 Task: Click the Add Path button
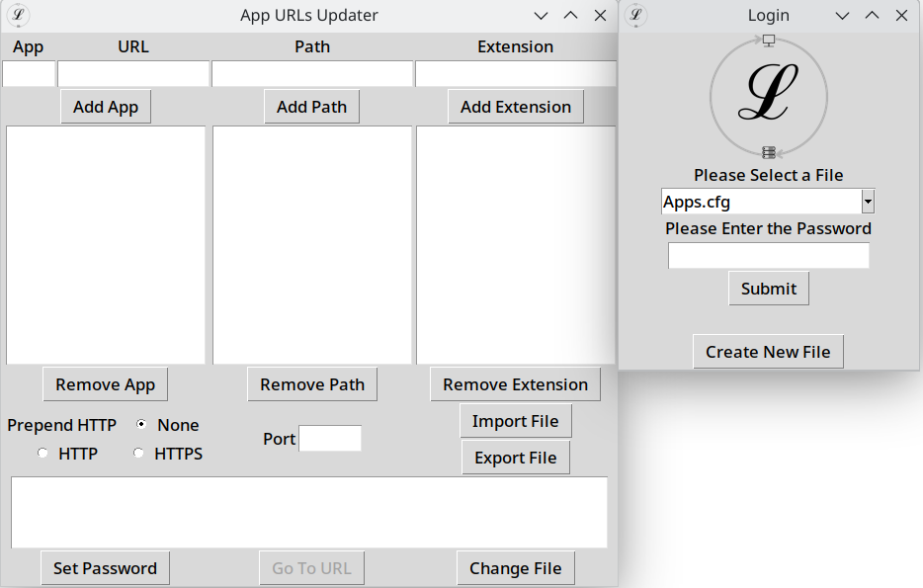(311, 106)
